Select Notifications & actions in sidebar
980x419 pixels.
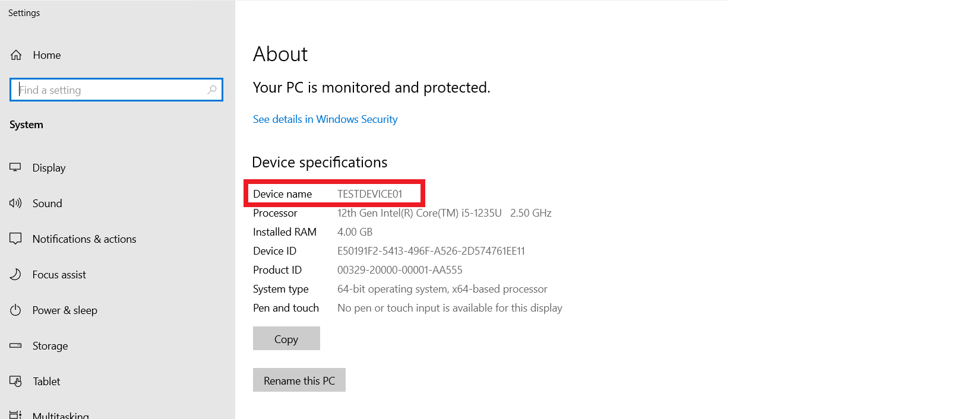coord(83,239)
